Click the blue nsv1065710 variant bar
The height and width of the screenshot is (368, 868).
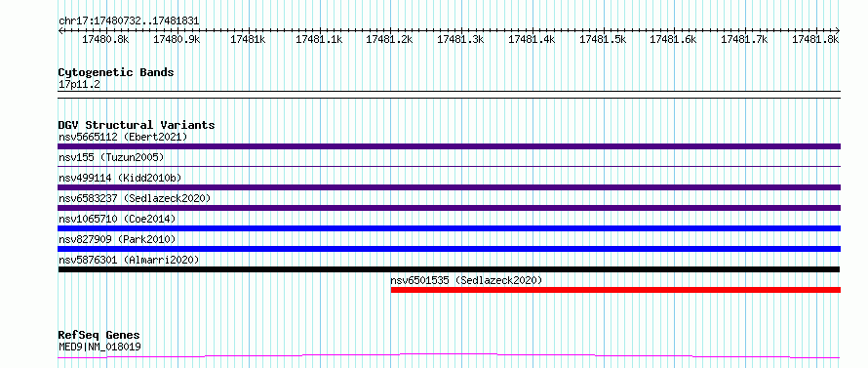pyautogui.click(x=449, y=228)
